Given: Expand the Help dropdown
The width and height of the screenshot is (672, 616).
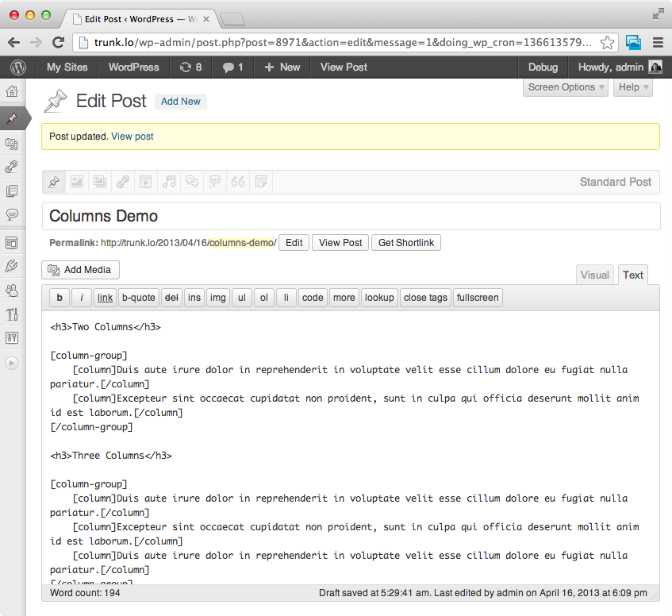Looking at the screenshot, I should coord(633,87).
